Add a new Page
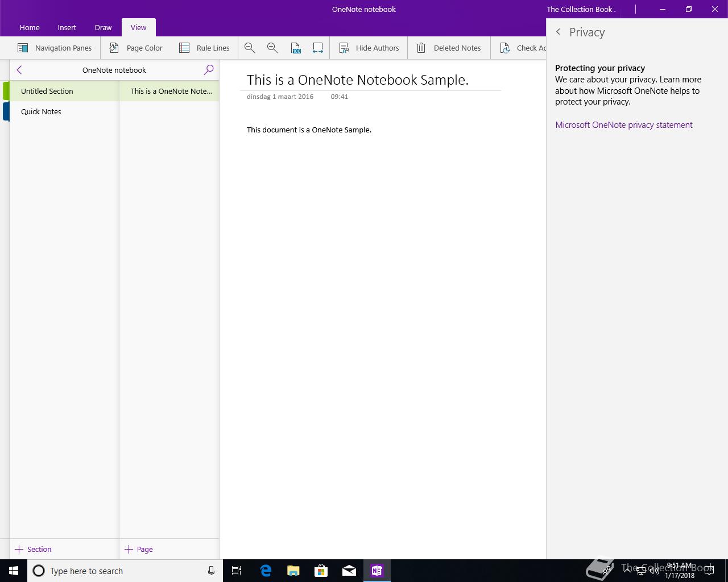The image size is (728, 582). [139, 549]
